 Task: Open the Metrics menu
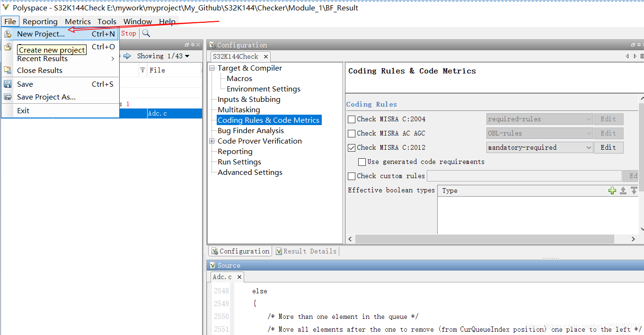(x=78, y=21)
